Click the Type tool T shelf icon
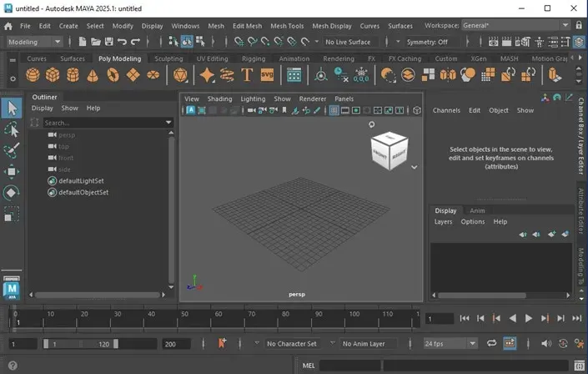Image resolution: width=588 pixels, height=374 pixels. pyautogui.click(x=247, y=74)
